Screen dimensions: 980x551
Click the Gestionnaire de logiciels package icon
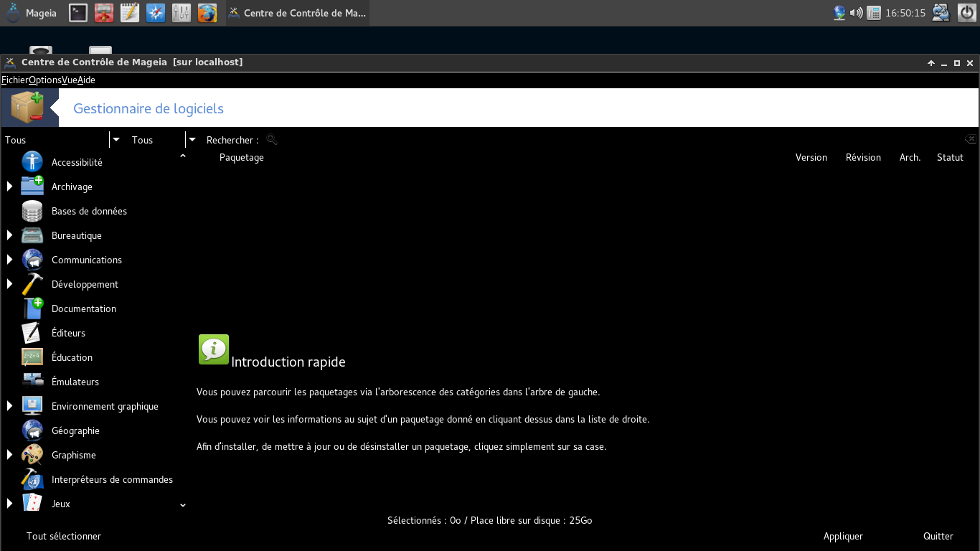click(27, 108)
